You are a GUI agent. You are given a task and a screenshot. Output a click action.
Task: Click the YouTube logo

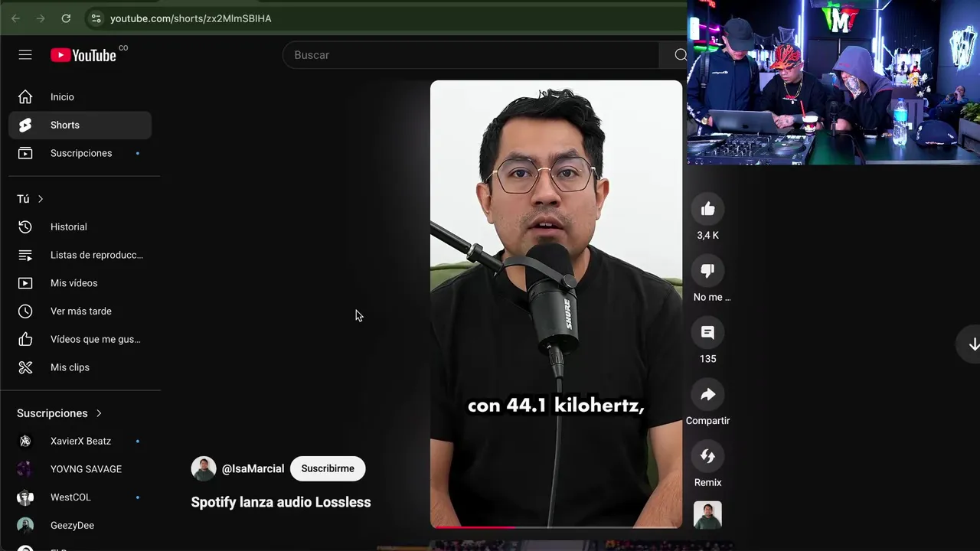coord(83,55)
